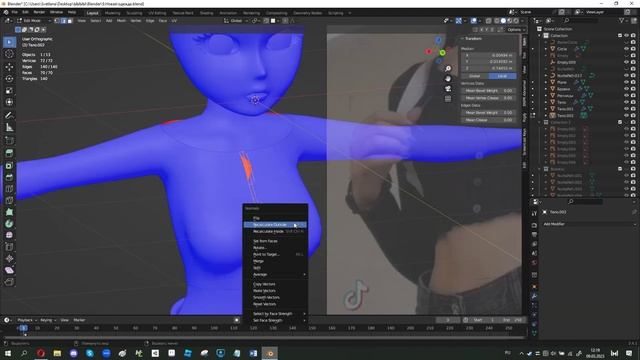Image resolution: width=640 pixels, height=360 pixels.
Task: Switch to the UV Editing workspace tab
Action: [157, 13]
